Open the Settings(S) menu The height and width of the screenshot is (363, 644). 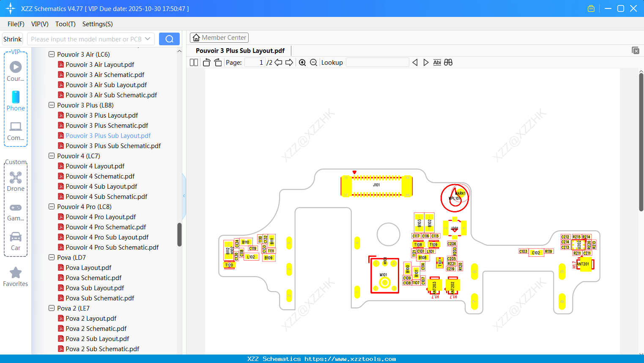click(98, 24)
